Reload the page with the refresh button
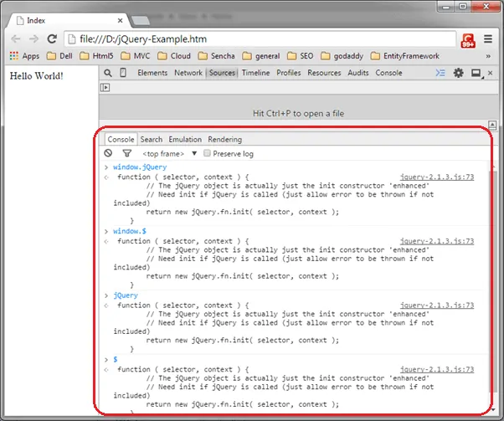The width and height of the screenshot is (504, 421). pos(52,39)
